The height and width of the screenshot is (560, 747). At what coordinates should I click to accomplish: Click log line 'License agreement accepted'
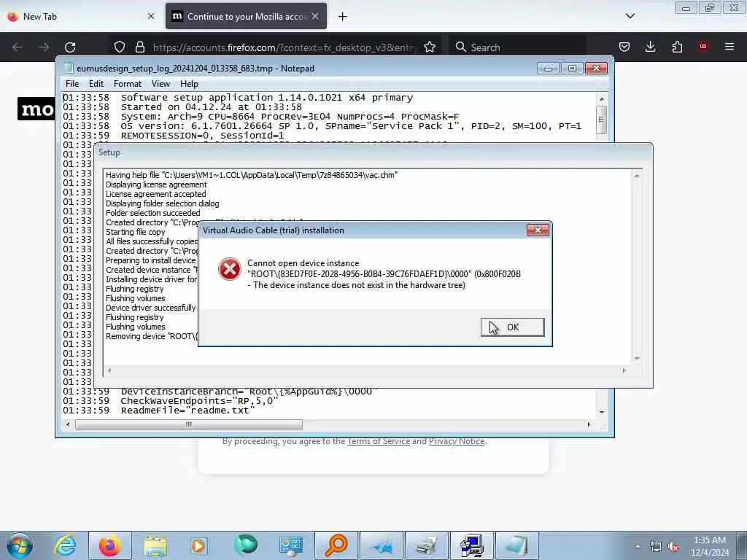point(156,194)
